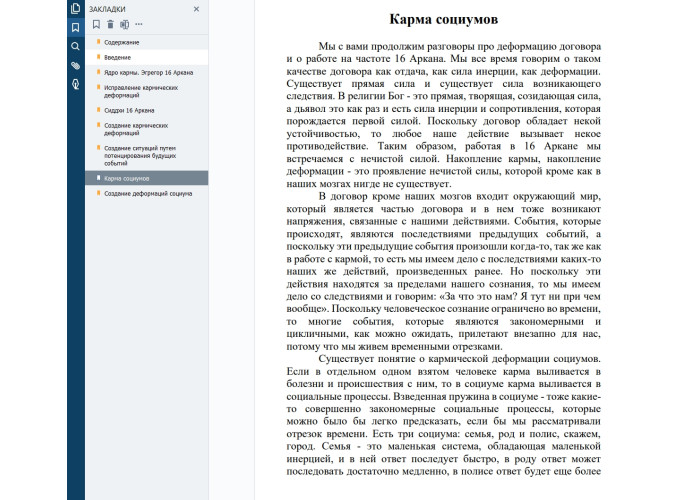Select the Введение bookmark
The width and height of the screenshot is (700, 500).
pos(118,57)
